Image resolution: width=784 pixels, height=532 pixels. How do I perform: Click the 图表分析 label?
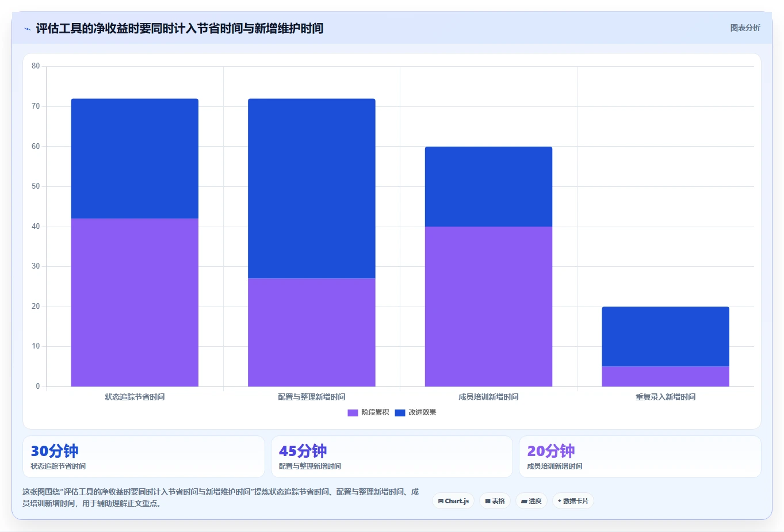point(745,28)
